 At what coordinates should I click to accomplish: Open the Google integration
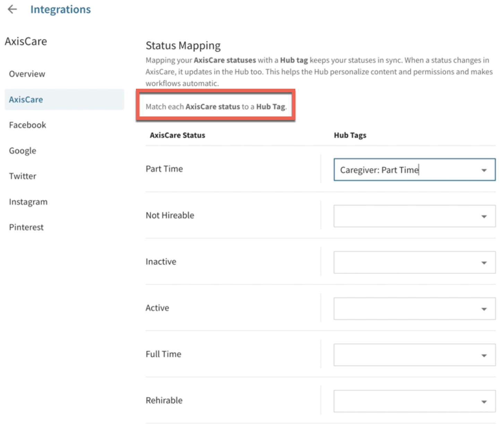[23, 151]
